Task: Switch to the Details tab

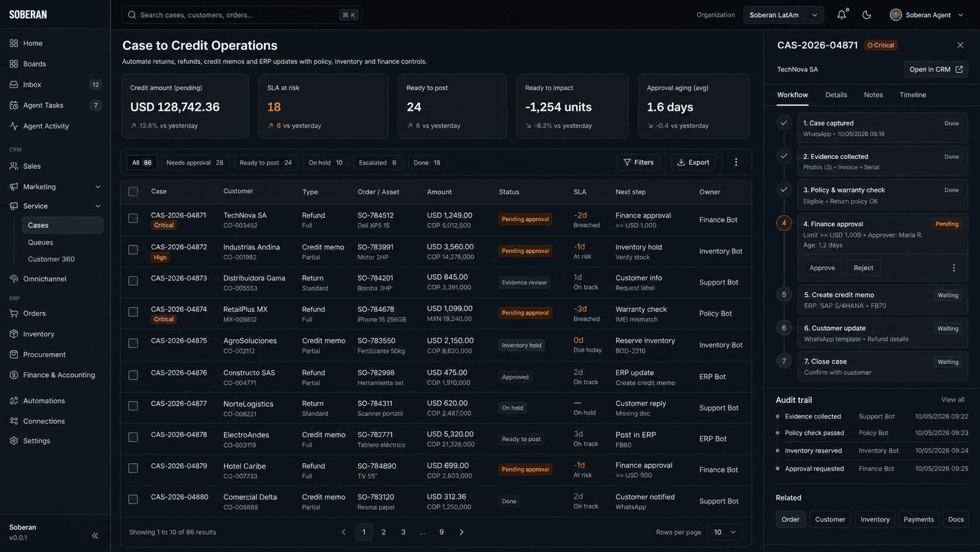Action: pyautogui.click(x=836, y=95)
